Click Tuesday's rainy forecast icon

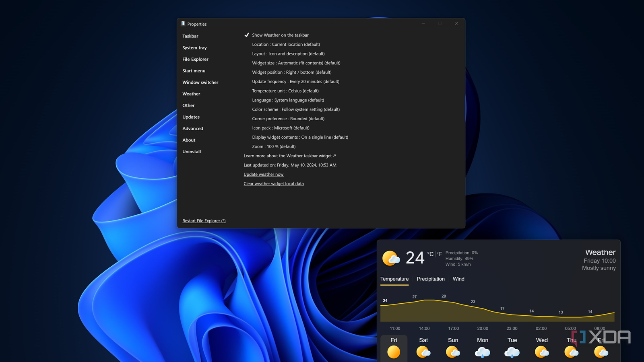coord(512,352)
